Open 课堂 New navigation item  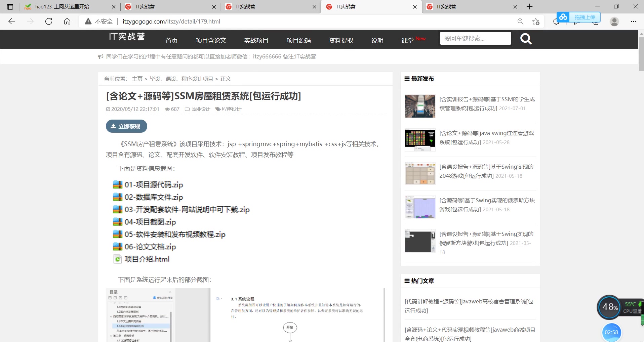click(x=413, y=40)
